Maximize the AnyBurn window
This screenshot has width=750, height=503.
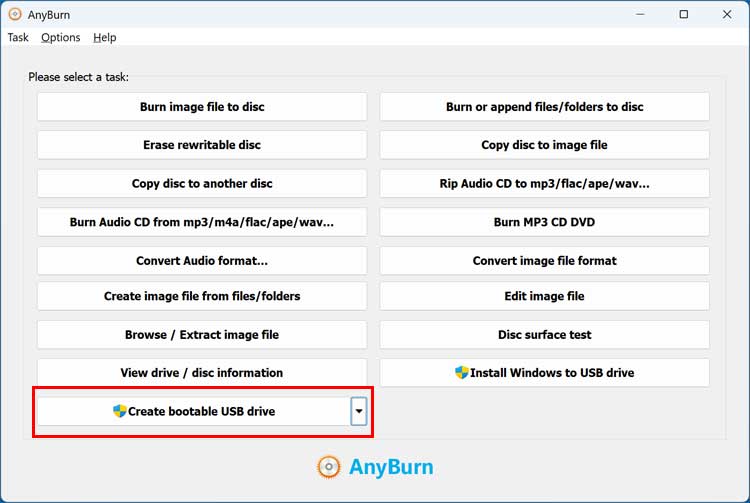point(684,14)
